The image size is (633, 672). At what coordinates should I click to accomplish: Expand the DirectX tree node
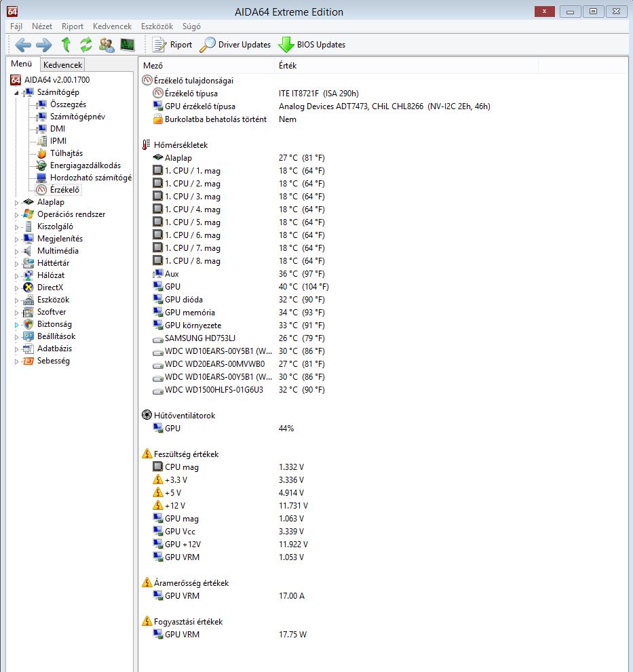pos(17,288)
